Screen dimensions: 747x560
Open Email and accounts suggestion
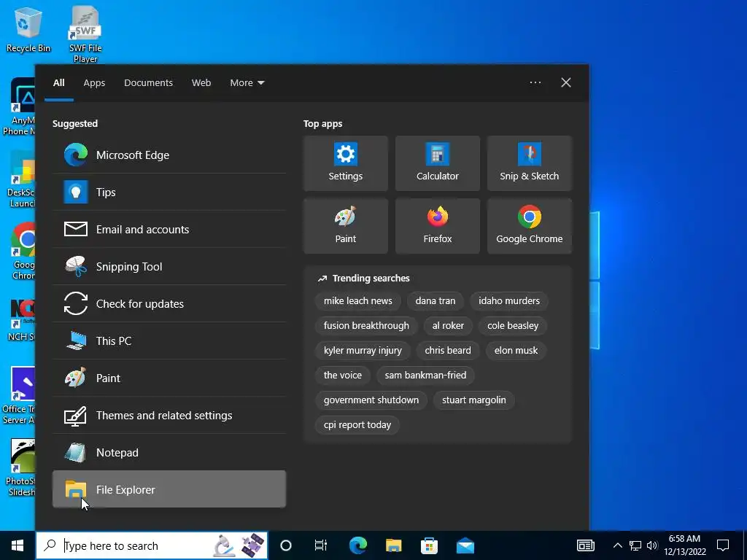tap(169, 229)
